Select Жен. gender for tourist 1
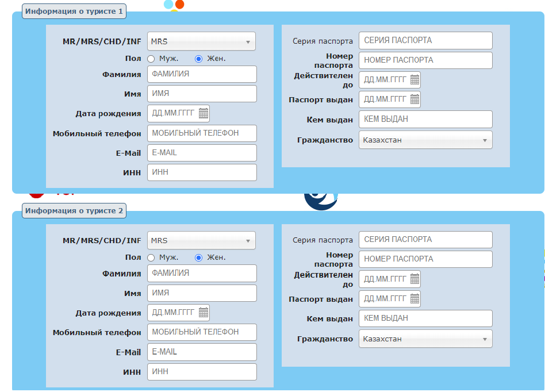The height and width of the screenshot is (392, 545). tap(199, 59)
